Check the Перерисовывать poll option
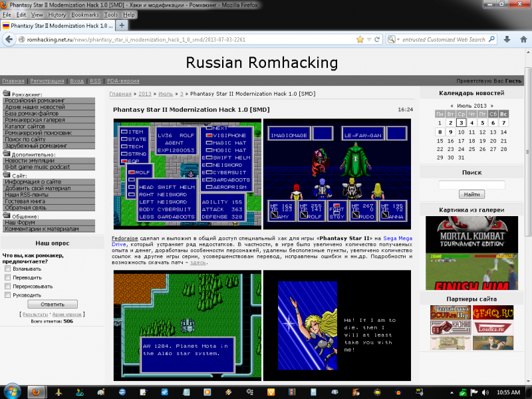Viewport: 532px width, 399px height. coord(8,287)
